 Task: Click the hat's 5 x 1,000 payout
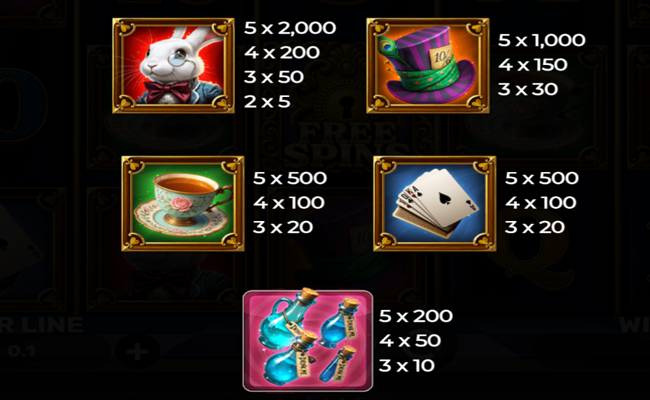click(x=541, y=40)
